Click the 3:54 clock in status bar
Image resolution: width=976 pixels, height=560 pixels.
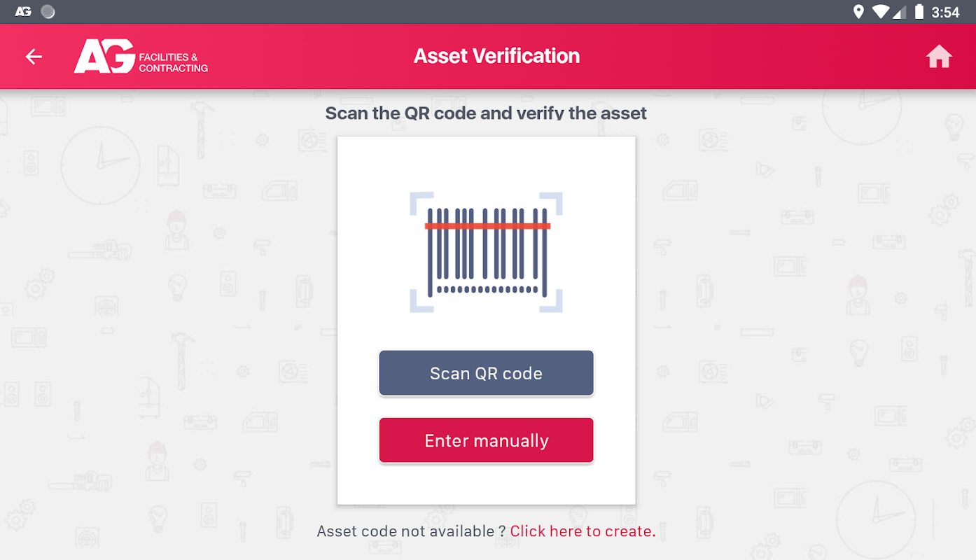click(945, 12)
